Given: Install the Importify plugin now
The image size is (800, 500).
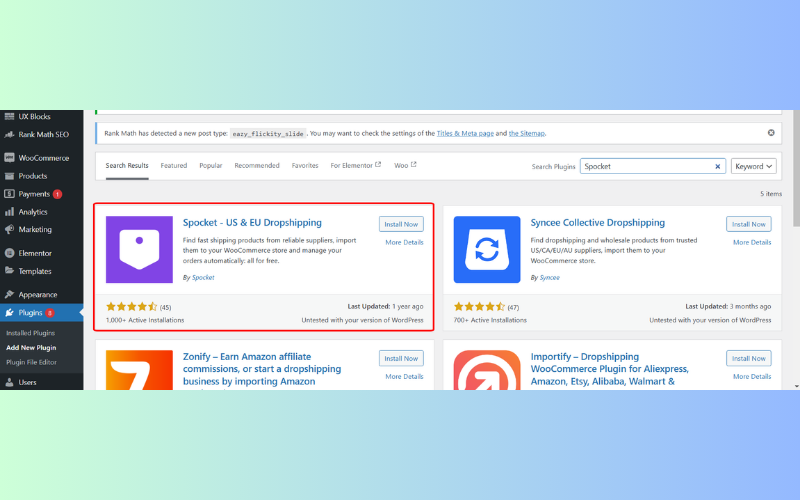Looking at the screenshot, I should pos(748,359).
